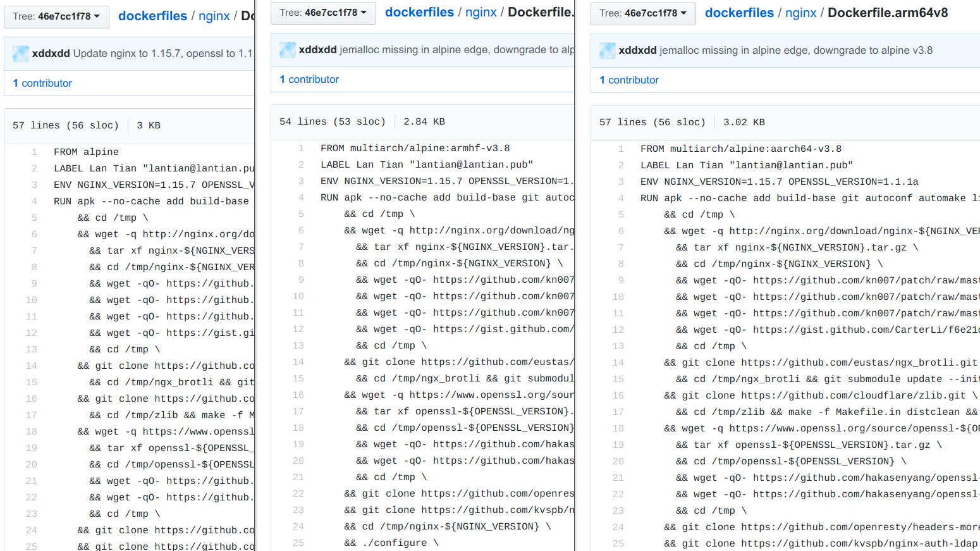The width and height of the screenshot is (980, 551).
Task: Show 1 contributor in left panel
Action: 42,84
